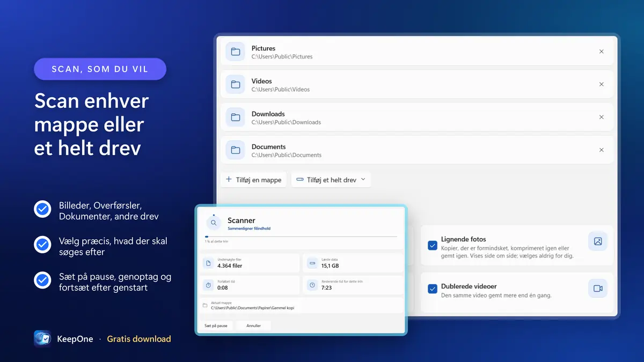Uncheck the Lignende fotos checkbox
This screenshot has height=362, width=644.
point(433,246)
